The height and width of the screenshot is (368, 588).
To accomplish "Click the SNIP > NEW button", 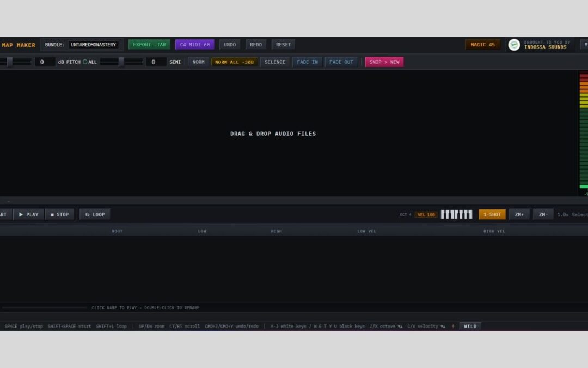I will tap(384, 62).
